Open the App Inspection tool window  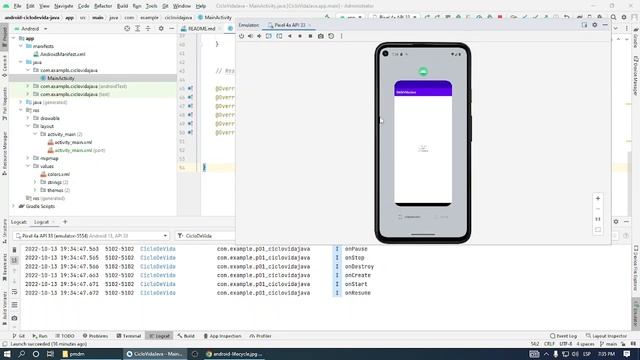pyautogui.click(x=222, y=336)
